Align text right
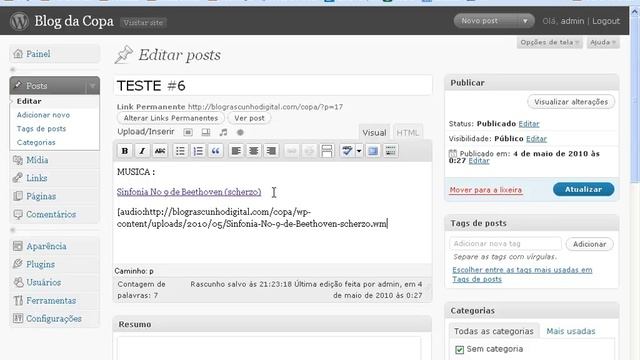This screenshot has height=360, width=640. pos(271,151)
